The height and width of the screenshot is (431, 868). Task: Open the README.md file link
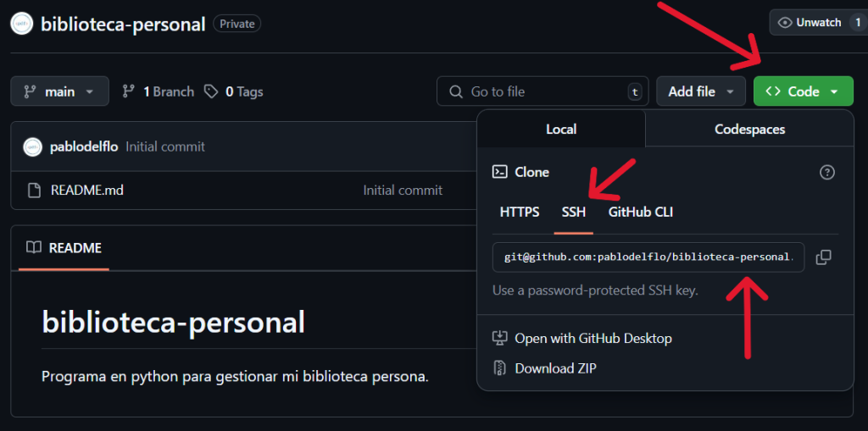click(x=86, y=191)
